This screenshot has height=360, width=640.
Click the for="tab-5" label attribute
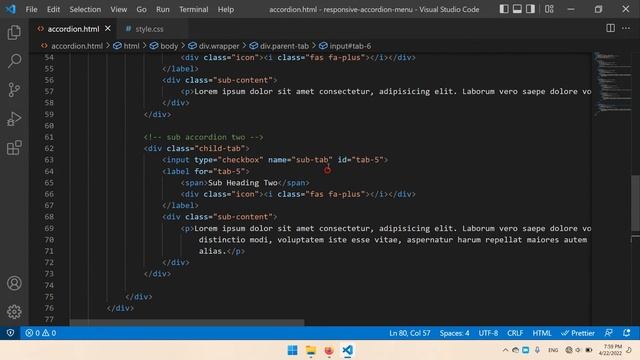click(219, 171)
